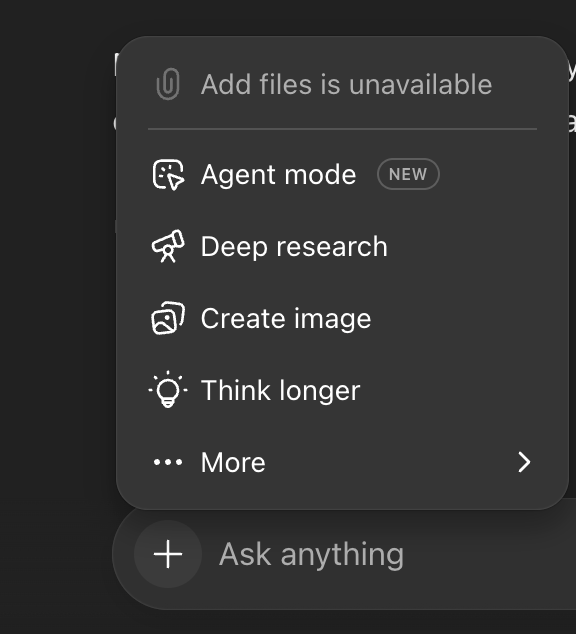Screen dimensions: 576x634
Task: Click the Create image pictures icon
Action: pos(168,318)
